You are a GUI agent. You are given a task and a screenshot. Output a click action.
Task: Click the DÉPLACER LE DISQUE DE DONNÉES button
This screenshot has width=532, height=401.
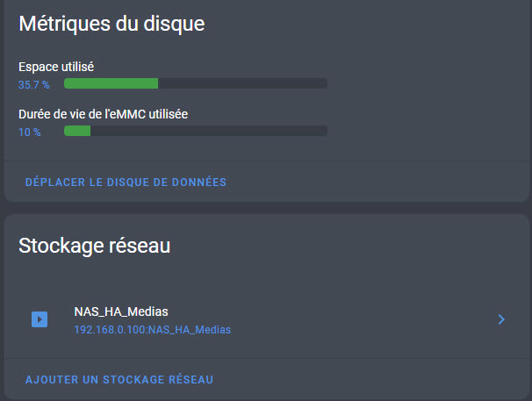(x=126, y=183)
